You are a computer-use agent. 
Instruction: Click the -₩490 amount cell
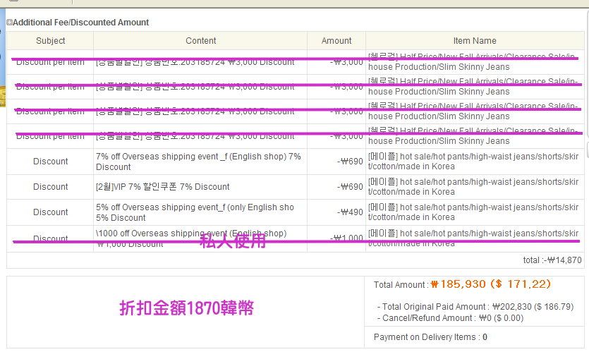click(351, 212)
